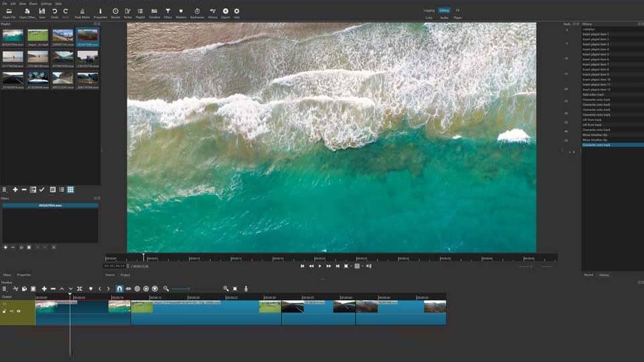Click the timeline Copy icon
The width and height of the screenshot is (644, 362).
pos(24,289)
